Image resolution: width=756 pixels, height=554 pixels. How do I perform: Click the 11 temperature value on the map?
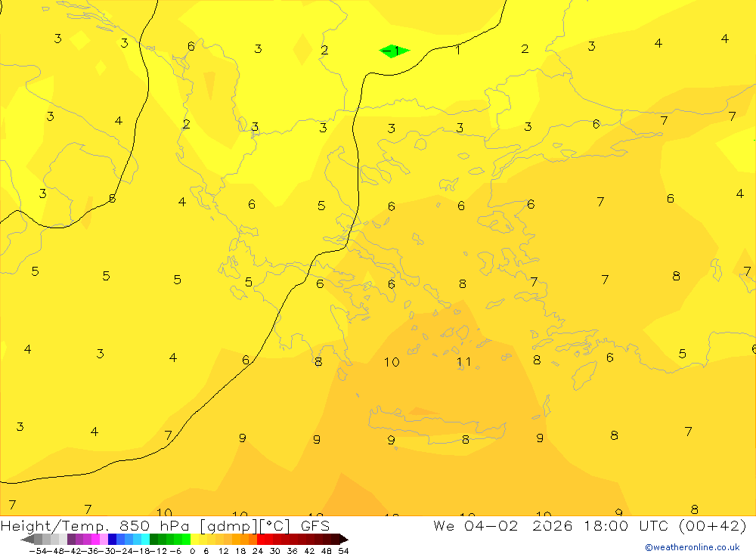click(464, 362)
